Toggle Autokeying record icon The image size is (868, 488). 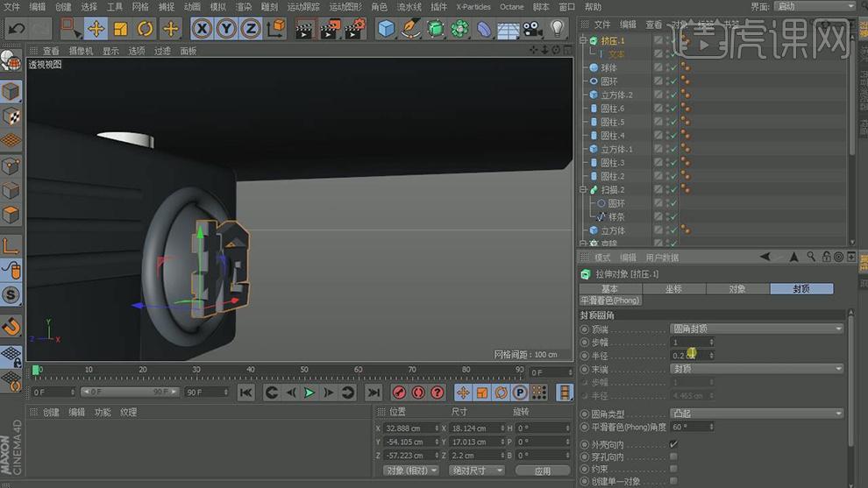[x=418, y=393]
